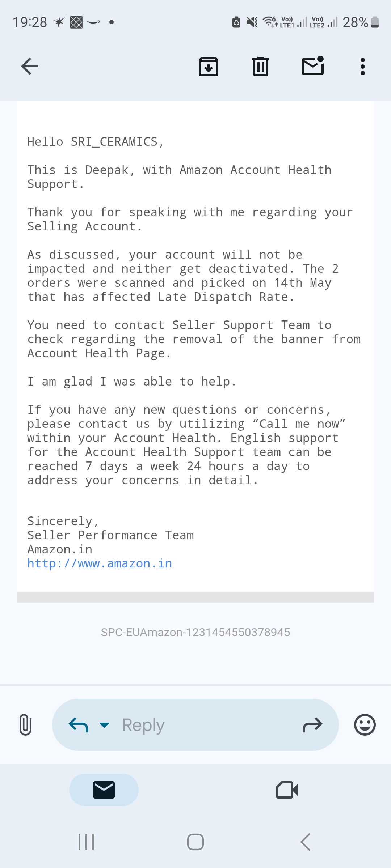This screenshot has width=391, height=868.
Task: Switch to the Meet video tab
Action: click(x=287, y=790)
